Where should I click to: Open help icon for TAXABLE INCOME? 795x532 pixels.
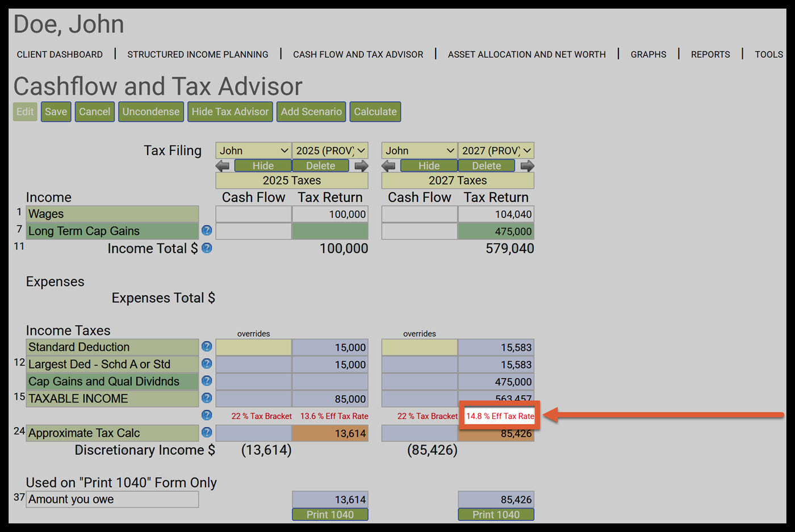[207, 398]
